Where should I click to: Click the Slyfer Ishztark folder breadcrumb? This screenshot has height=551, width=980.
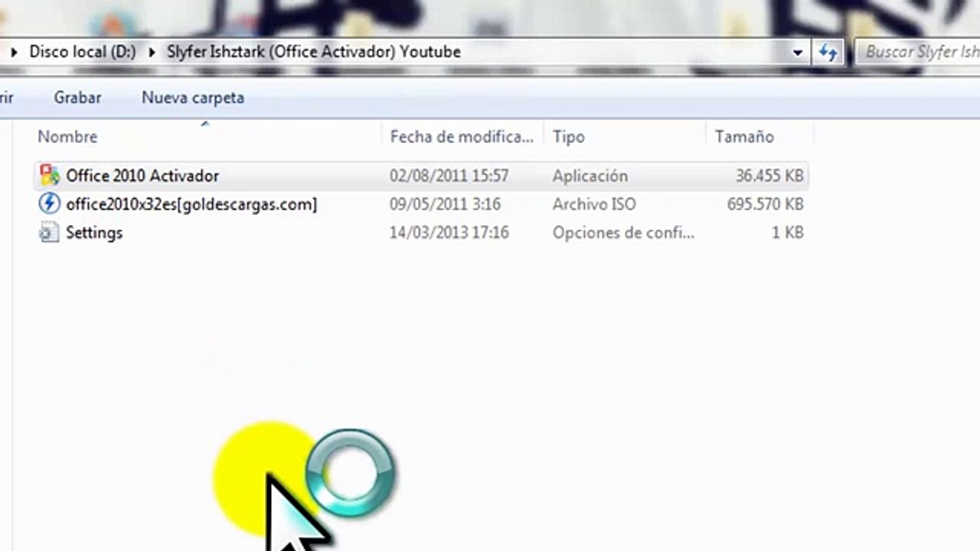pos(314,52)
